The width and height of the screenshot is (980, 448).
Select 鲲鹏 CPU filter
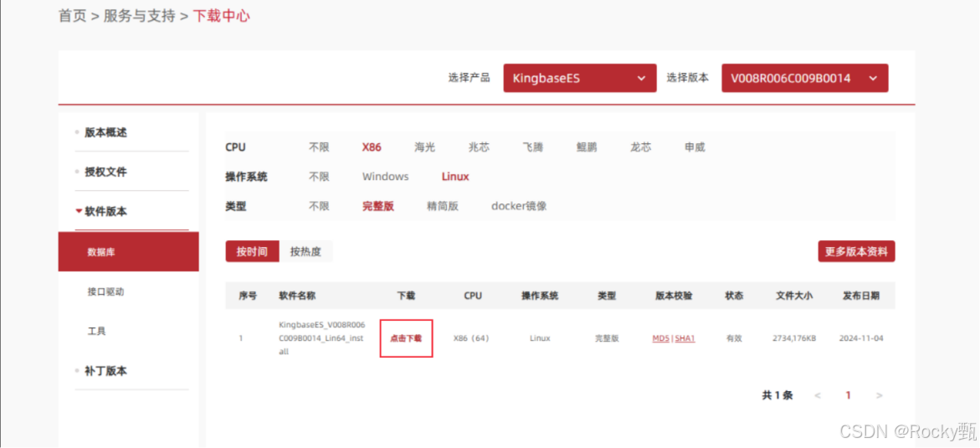click(x=587, y=147)
